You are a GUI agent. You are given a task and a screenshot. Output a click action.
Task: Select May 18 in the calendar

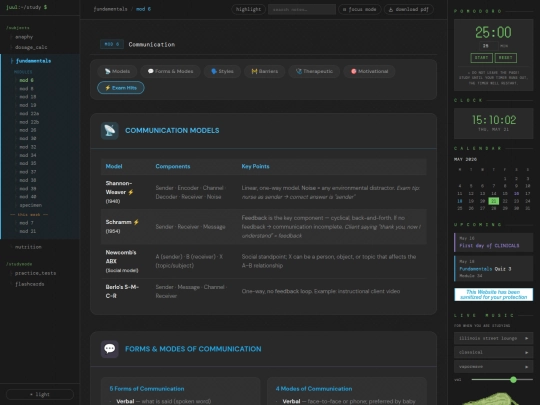click(460, 201)
